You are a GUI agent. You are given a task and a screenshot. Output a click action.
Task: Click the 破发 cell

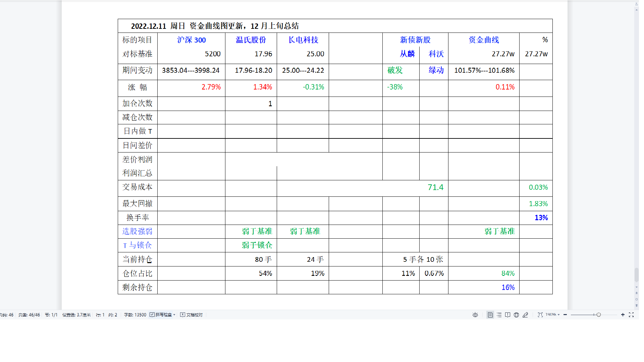(x=395, y=70)
